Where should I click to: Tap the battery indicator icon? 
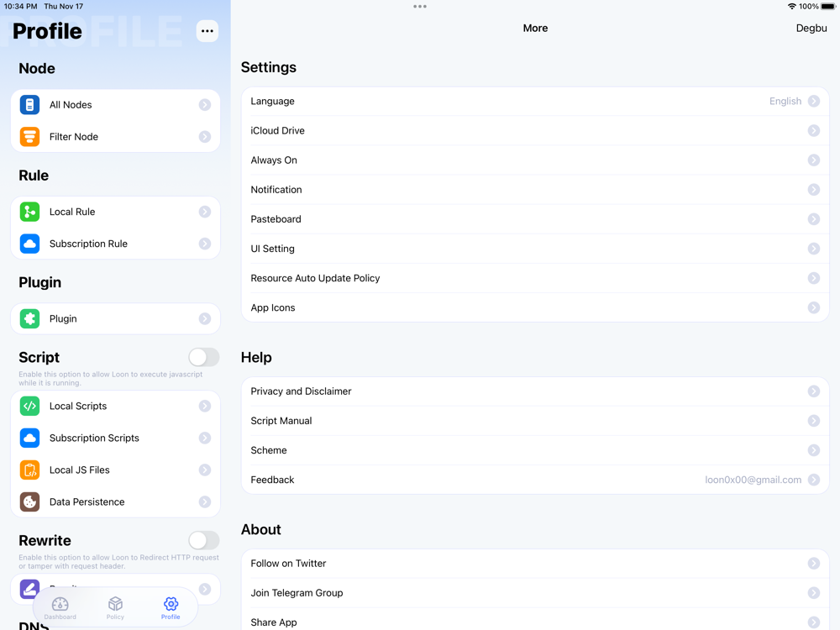(x=828, y=7)
